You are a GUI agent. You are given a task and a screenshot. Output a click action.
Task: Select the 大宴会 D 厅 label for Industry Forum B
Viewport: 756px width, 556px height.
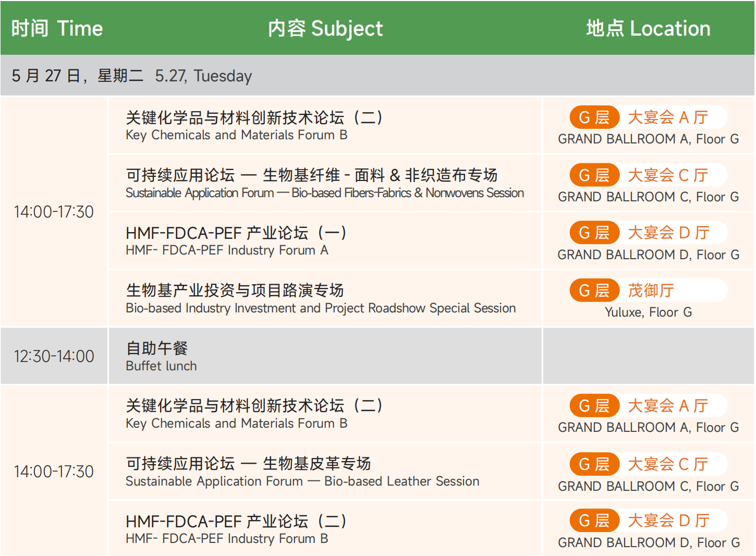click(668, 521)
